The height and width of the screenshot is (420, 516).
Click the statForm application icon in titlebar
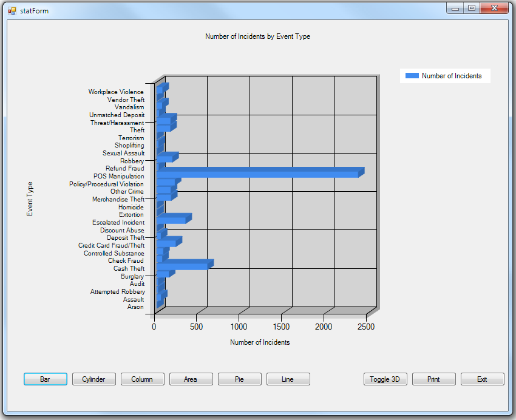11,10
